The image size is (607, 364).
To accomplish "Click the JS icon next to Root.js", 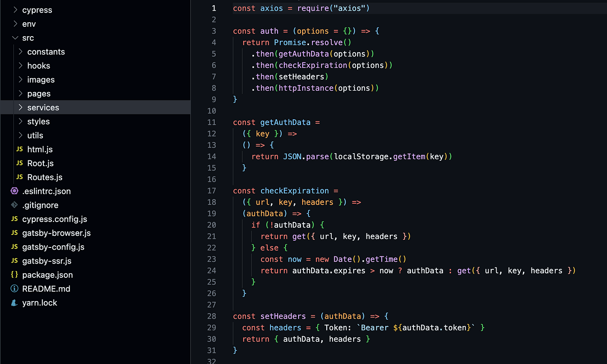I will (19, 163).
